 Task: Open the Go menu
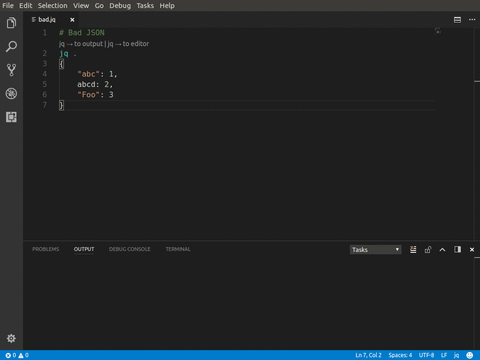[x=99, y=6]
